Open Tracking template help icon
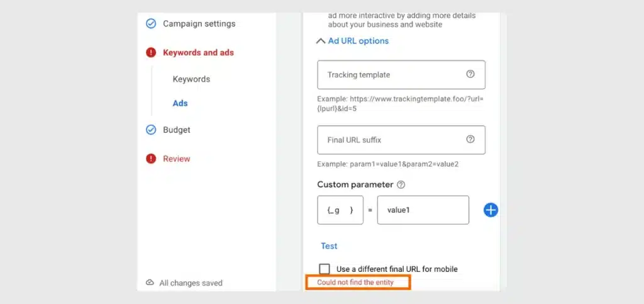The width and height of the screenshot is (644, 304). pos(470,74)
